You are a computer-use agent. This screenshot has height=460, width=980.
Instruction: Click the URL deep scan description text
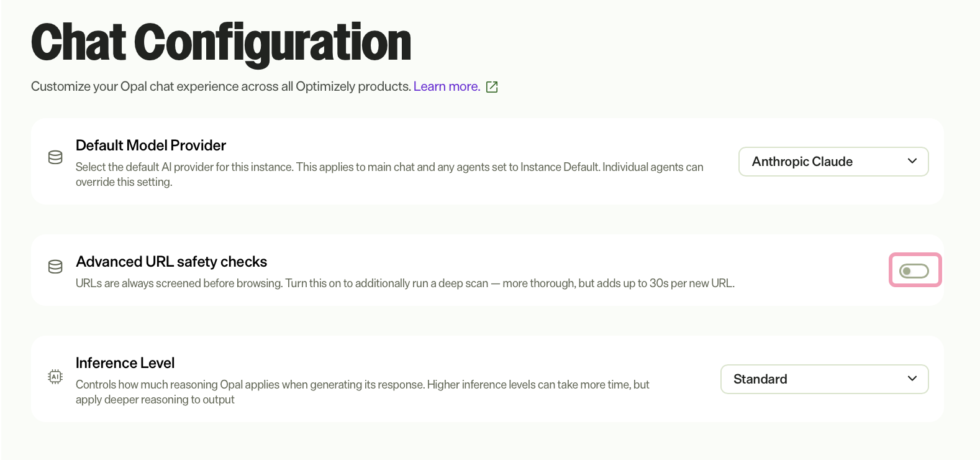click(x=405, y=283)
